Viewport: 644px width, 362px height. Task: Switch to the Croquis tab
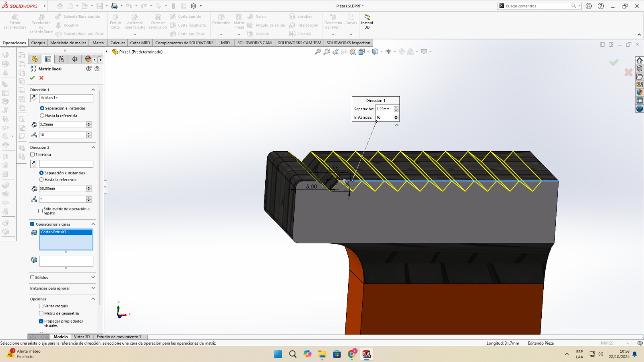(x=38, y=43)
